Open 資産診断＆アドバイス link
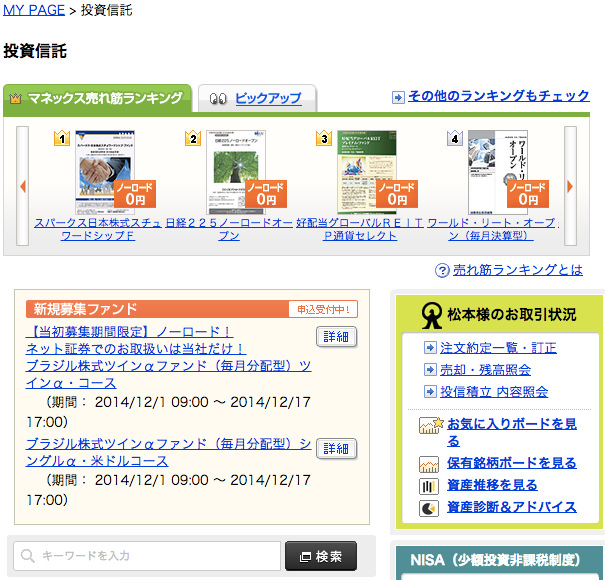The image size is (605, 580). click(x=512, y=507)
